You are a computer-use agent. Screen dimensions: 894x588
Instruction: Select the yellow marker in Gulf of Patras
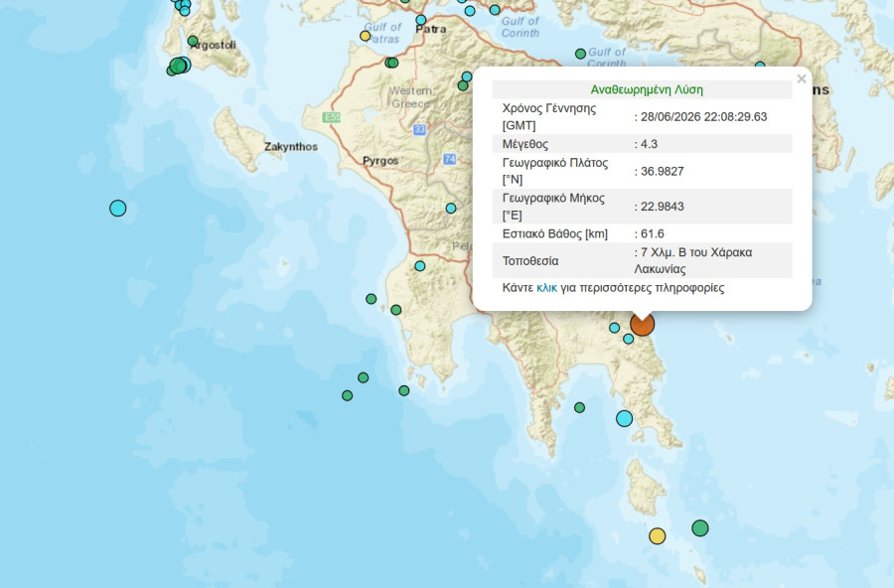point(365,36)
